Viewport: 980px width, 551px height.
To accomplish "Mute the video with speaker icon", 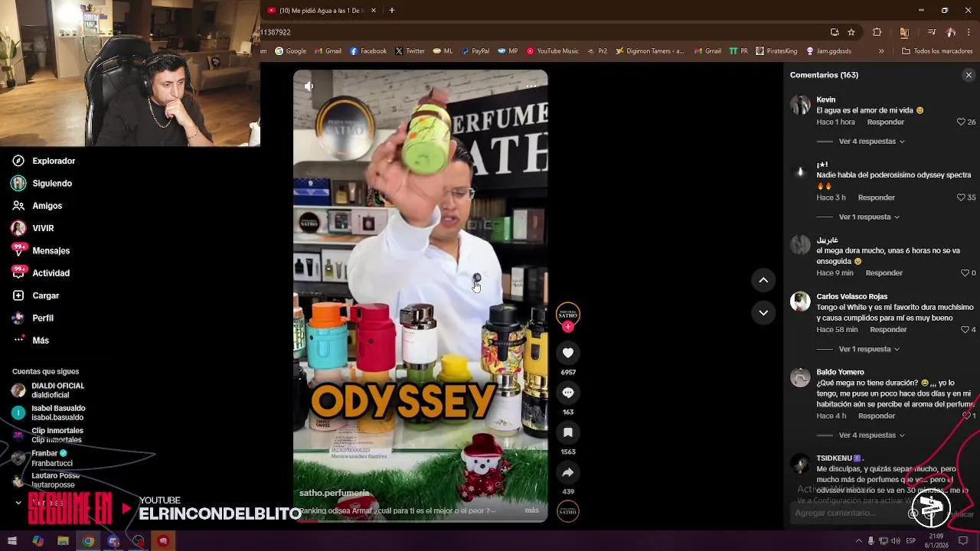I will [x=309, y=86].
